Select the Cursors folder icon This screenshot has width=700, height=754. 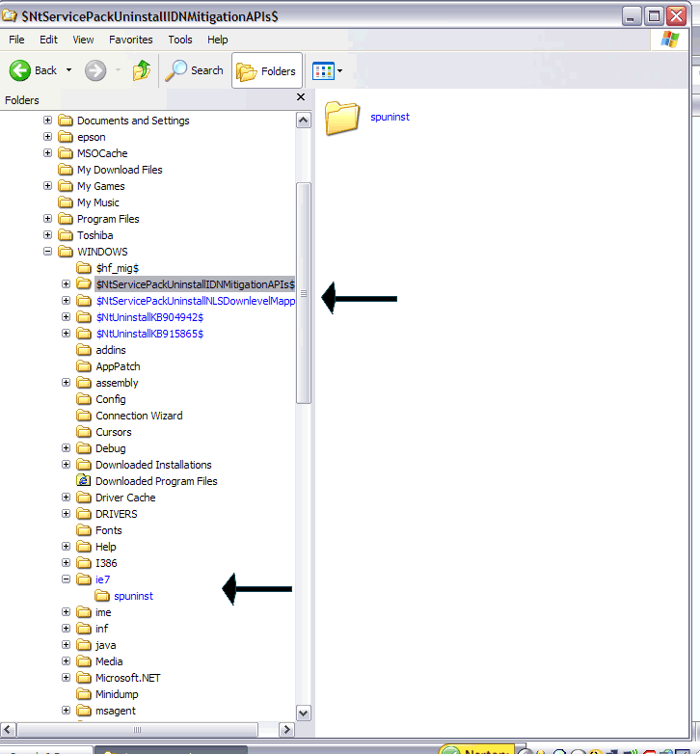(84, 432)
